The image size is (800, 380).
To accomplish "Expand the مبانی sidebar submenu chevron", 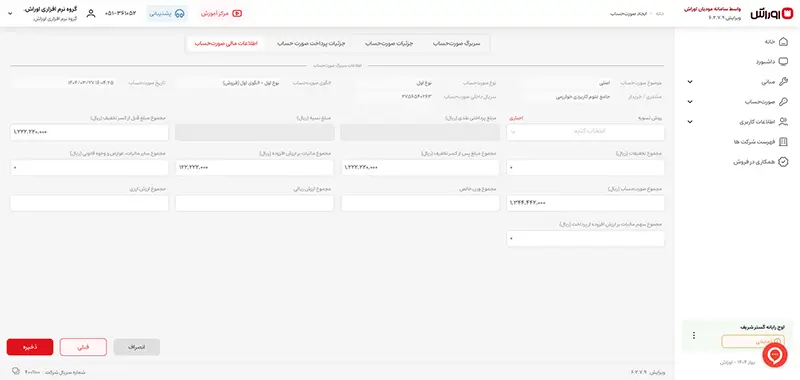I will coord(690,82).
